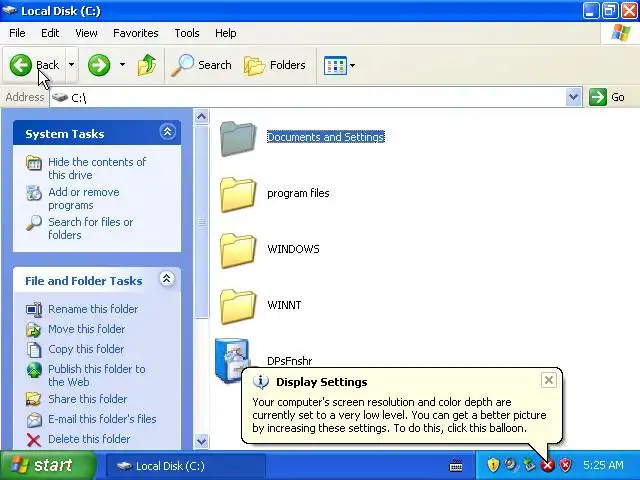Open the Views icon button
The width and height of the screenshot is (640, 480).
[x=335, y=65]
